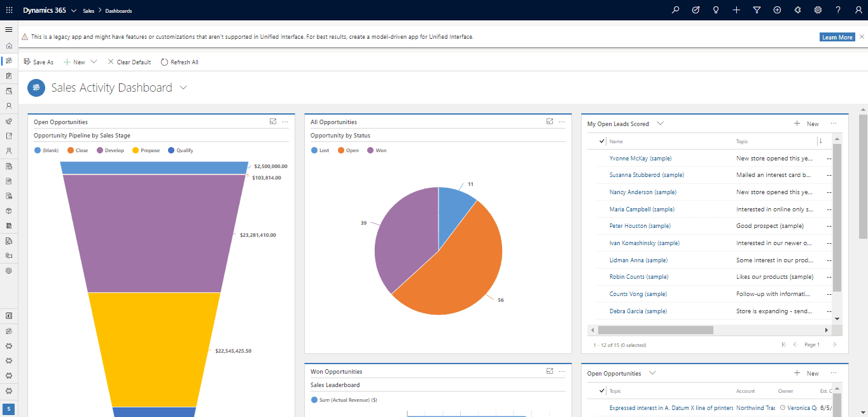Click Sales in the top navigation breadcrumb
The height and width of the screenshot is (417, 868).
(88, 10)
